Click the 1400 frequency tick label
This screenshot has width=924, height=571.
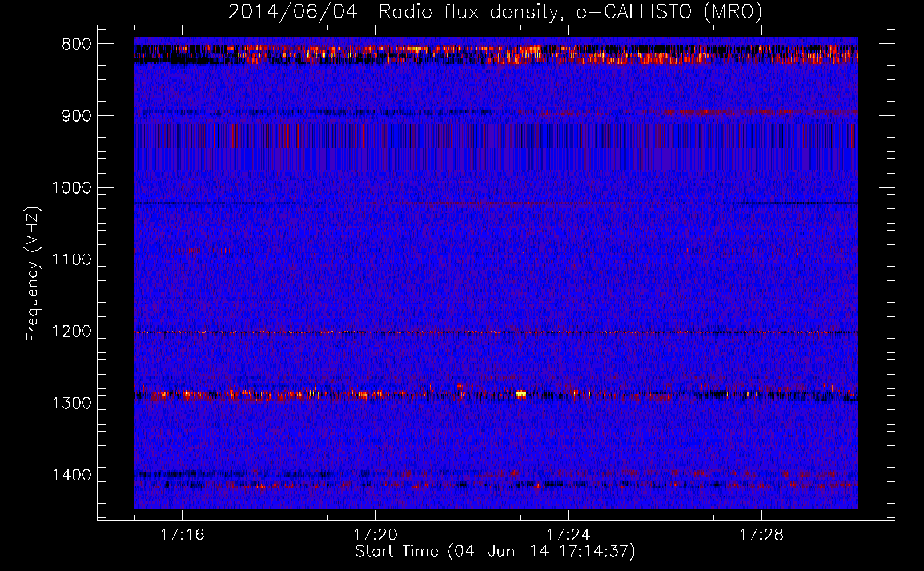(72, 475)
